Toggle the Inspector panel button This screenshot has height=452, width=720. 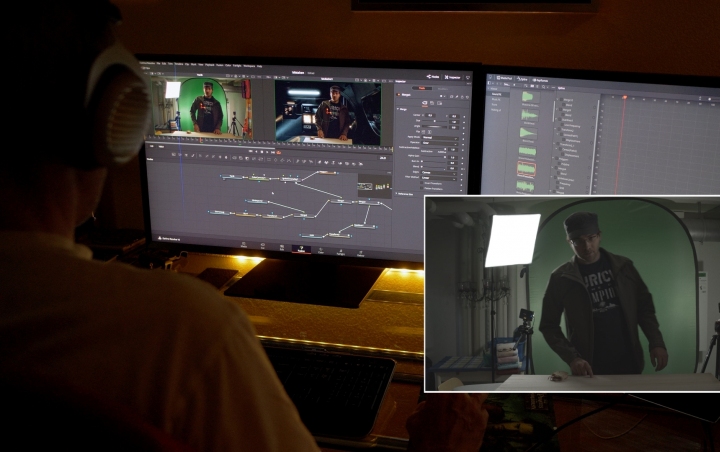(454, 76)
